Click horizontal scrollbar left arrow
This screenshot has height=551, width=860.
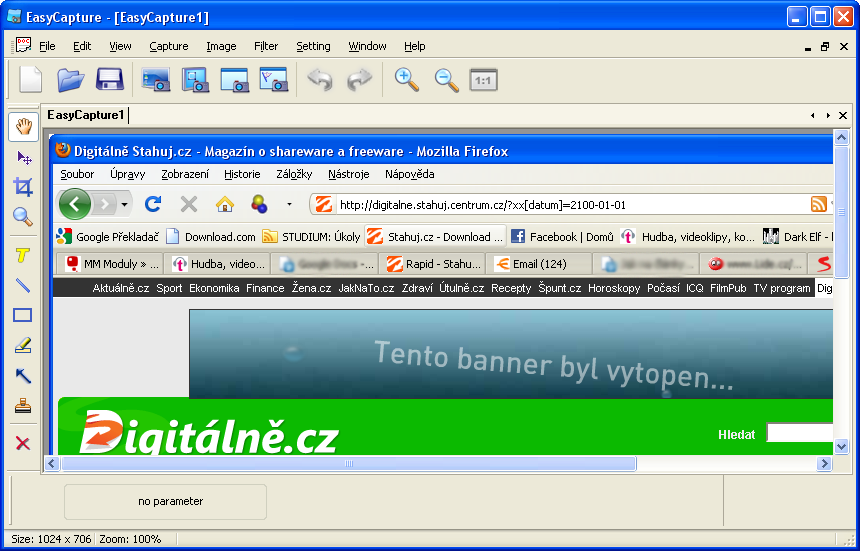click(52, 464)
